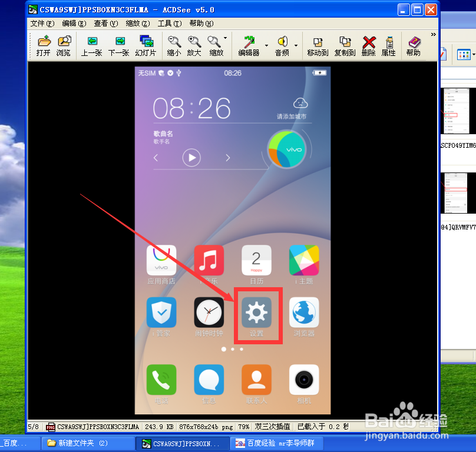Expand the Audio (音频) dropdown arrow
Viewport: 476px width, 452px height.
point(296,45)
